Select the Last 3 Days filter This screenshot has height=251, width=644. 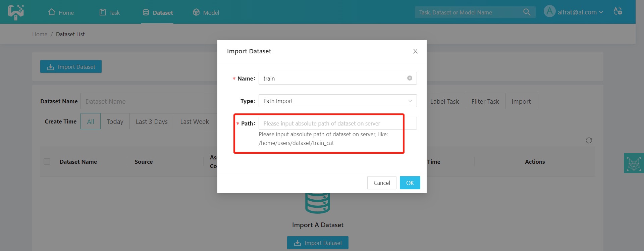click(152, 121)
